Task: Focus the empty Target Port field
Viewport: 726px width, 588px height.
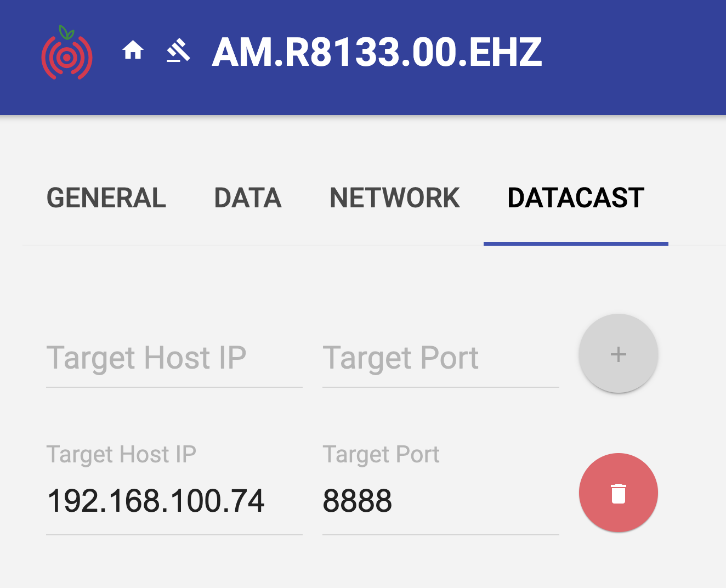Action: tap(440, 359)
